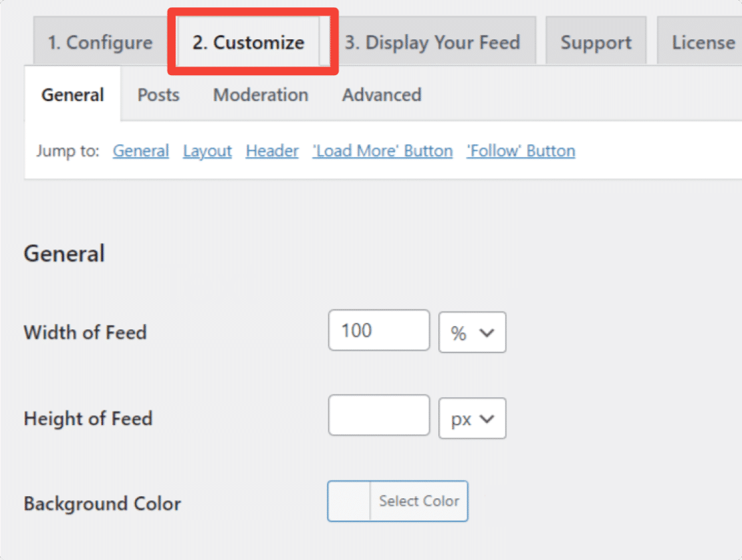Expand the height unit px dropdown

click(472, 419)
